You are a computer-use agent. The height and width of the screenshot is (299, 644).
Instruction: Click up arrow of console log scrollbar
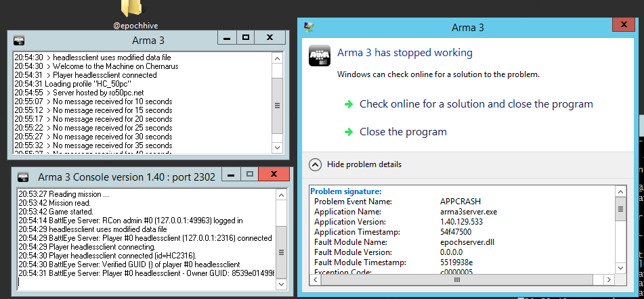[281, 195]
